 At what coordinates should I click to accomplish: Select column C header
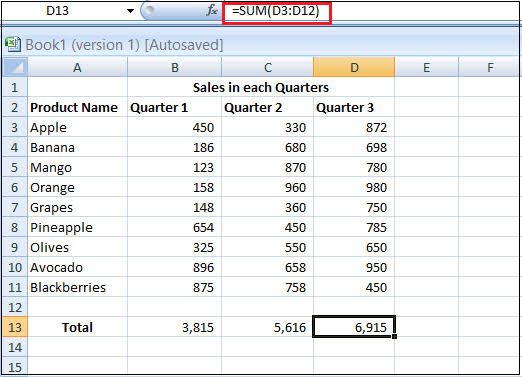(x=267, y=67)
